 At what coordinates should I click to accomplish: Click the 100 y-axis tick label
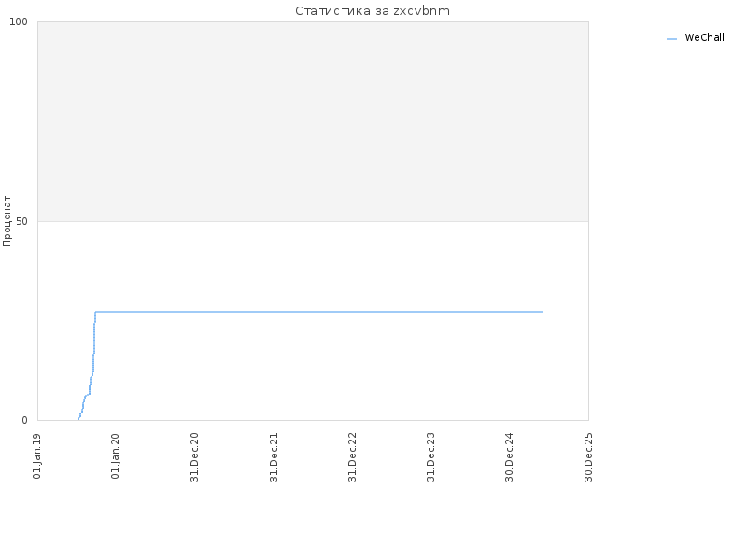coord(19,21)
